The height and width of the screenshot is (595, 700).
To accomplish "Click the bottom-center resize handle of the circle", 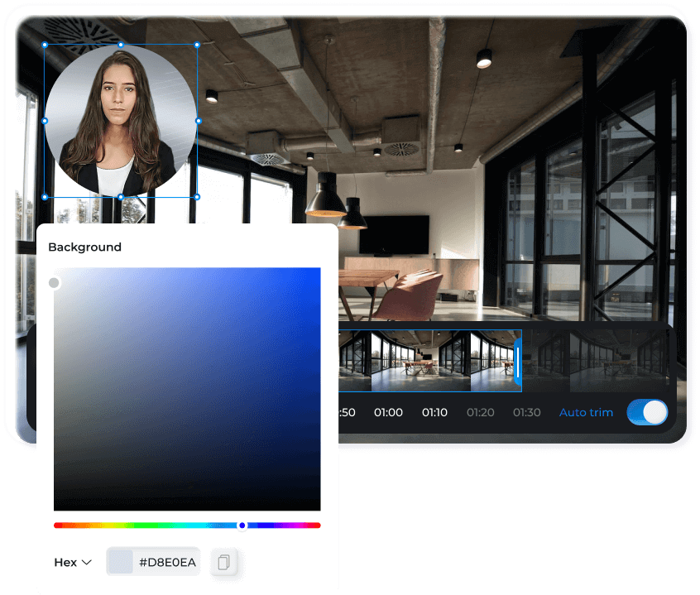I will point(120,197).
